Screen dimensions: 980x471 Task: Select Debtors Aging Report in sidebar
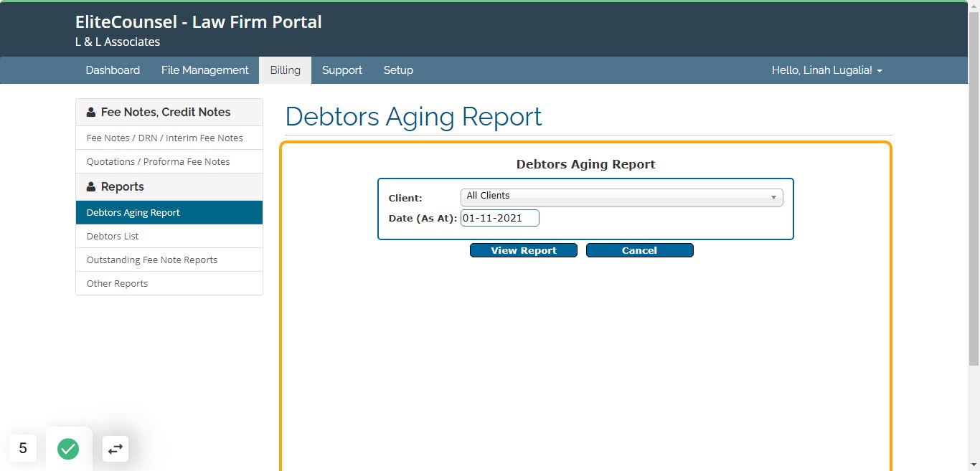(x=169, y=212)
